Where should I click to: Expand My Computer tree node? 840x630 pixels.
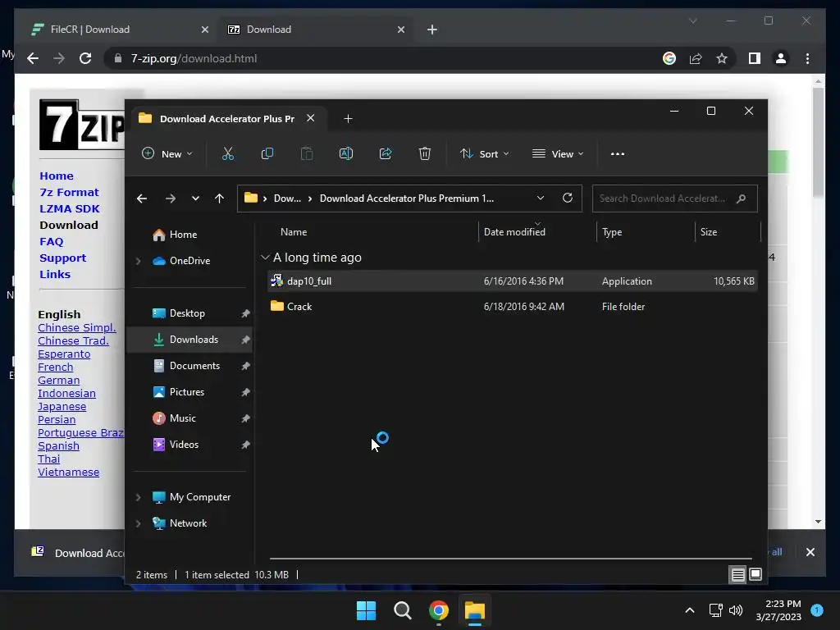(x=138, y=497)
